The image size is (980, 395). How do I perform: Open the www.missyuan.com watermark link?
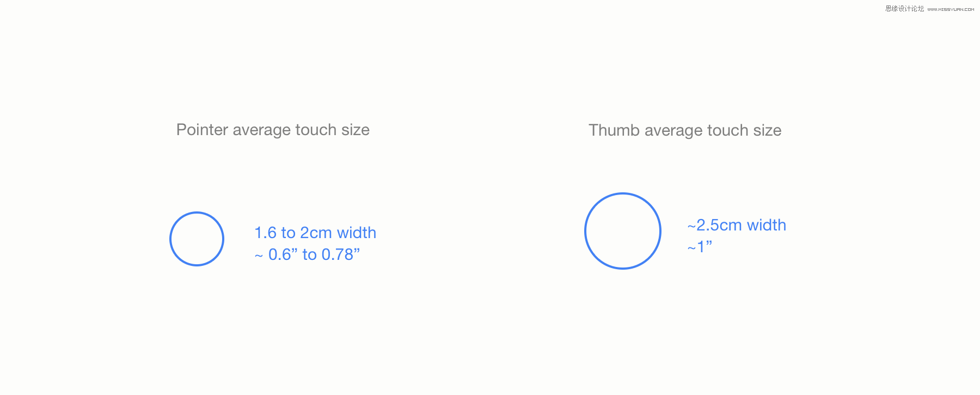951,9
